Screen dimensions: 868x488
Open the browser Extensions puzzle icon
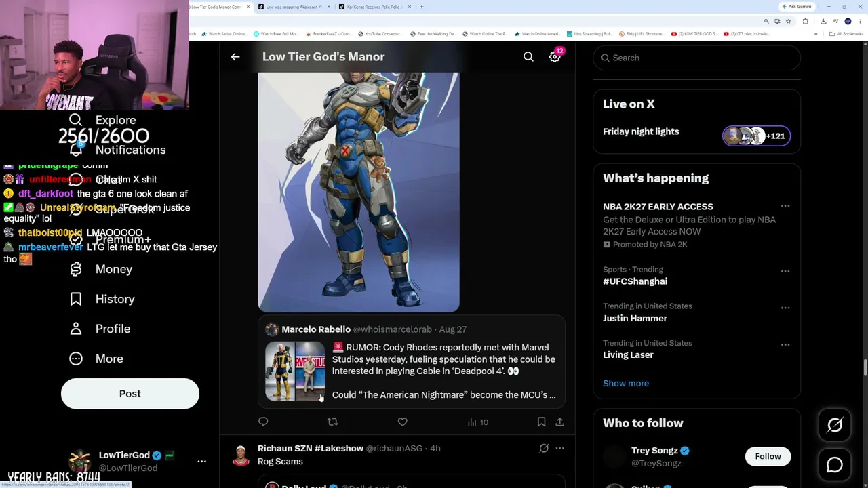coord(806,21)
